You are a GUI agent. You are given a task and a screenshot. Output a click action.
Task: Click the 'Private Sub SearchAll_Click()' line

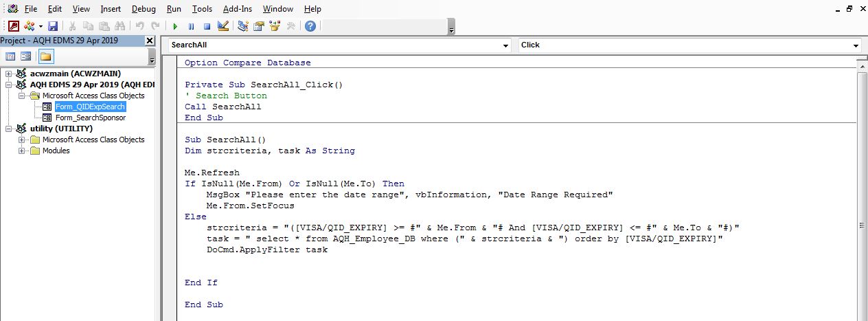[x=264, y=85]
